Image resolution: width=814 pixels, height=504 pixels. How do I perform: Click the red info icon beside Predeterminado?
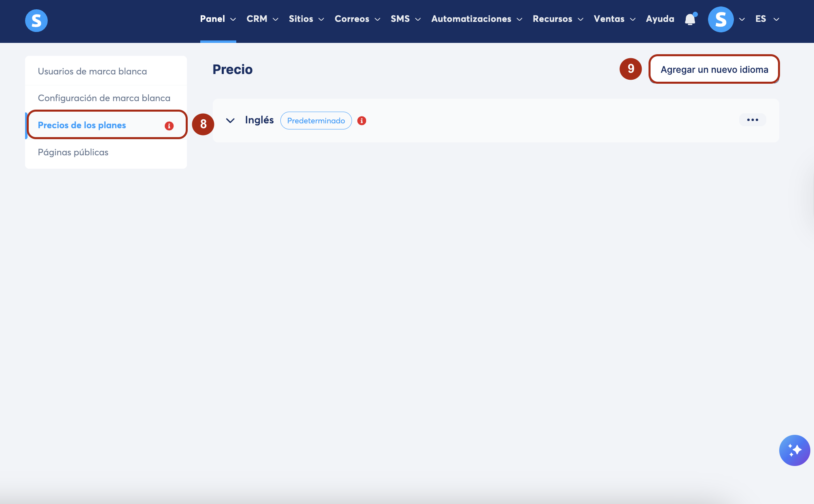362,121
